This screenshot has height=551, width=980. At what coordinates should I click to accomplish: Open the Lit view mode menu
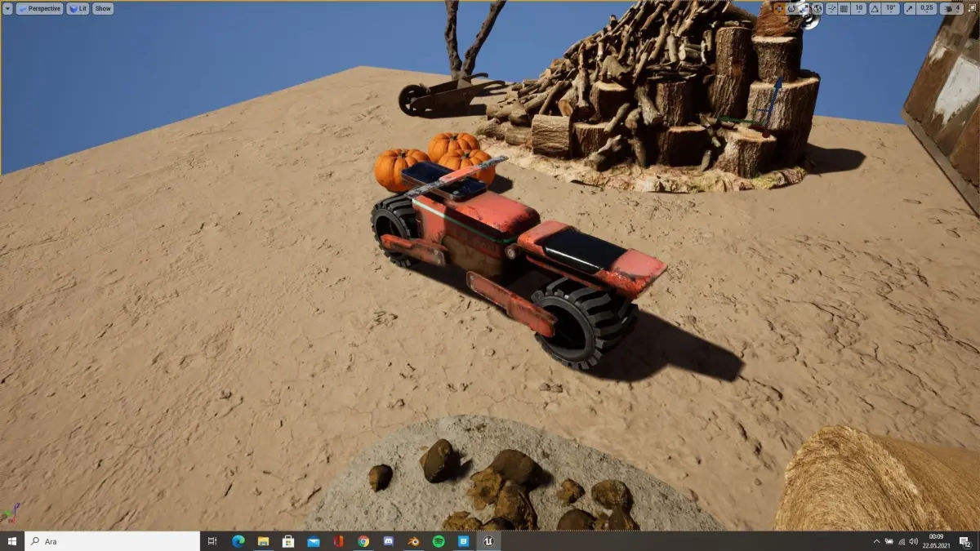coord(78,8)
